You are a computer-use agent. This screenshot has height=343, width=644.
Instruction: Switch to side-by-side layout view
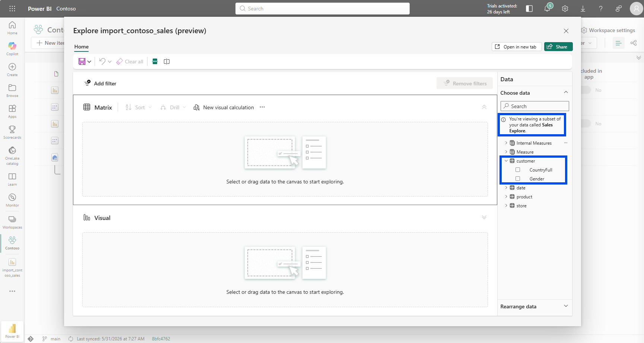(x=167, y=62)
